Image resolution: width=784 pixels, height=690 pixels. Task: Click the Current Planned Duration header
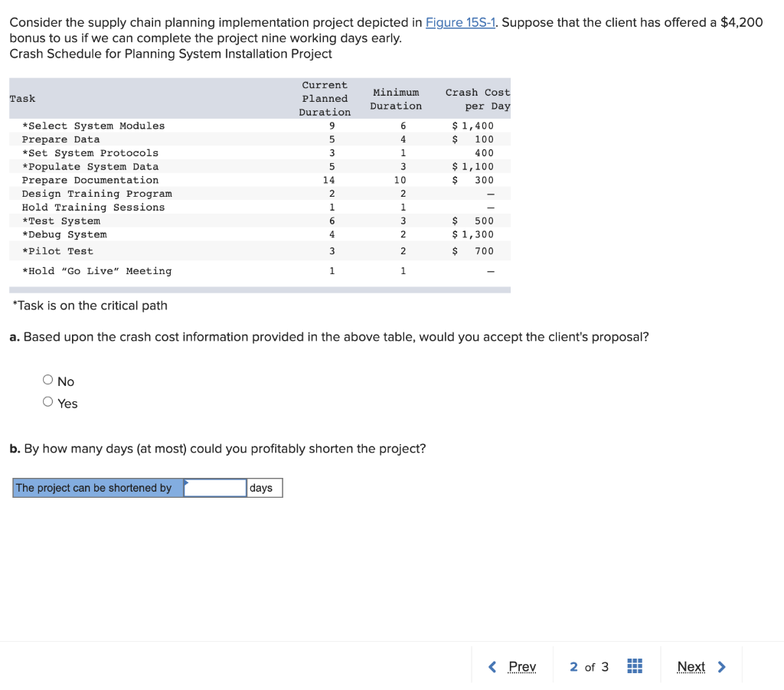coord(325,99)
